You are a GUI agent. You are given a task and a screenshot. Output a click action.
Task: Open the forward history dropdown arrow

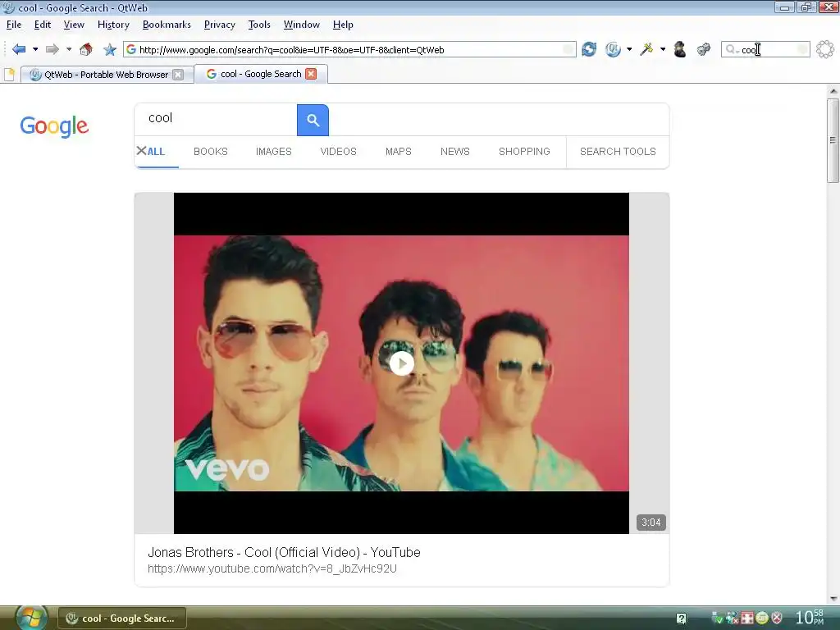click(69, 49)
